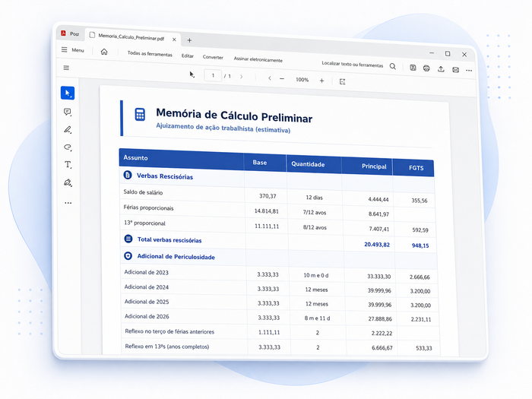Zoom out with minus button
Viewport: 532px width, 399px height.
(282, 79)
